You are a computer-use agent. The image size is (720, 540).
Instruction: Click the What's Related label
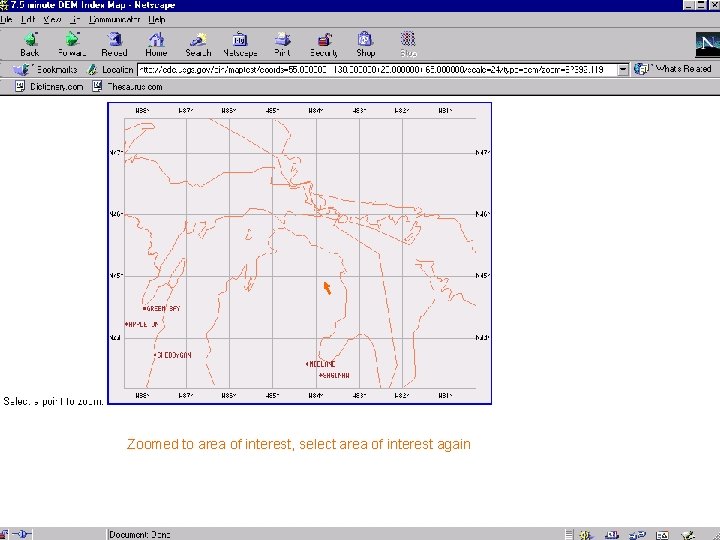[684, 69]
